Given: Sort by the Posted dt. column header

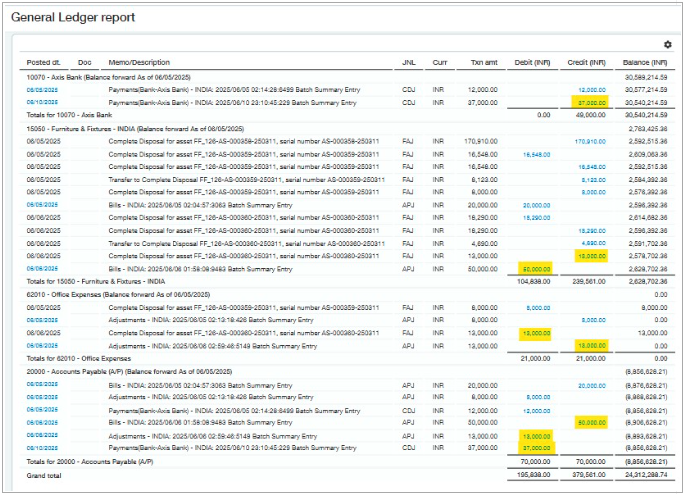Looking at the screenshot, I should point(43,62).
